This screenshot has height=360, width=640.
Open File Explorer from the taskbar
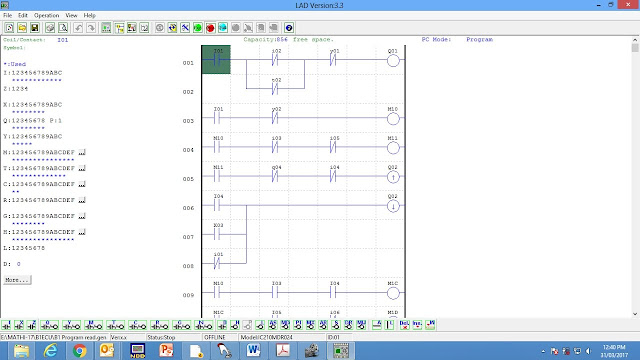21,351
